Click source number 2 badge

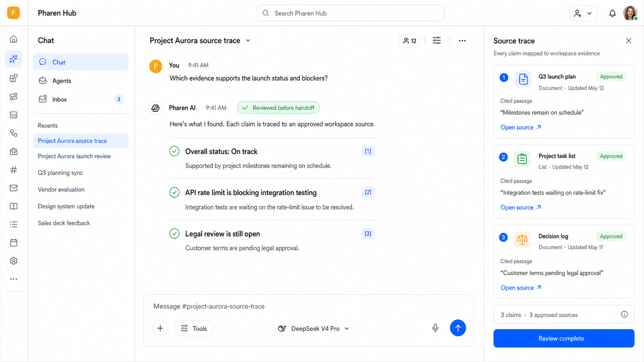pos(503,157)
